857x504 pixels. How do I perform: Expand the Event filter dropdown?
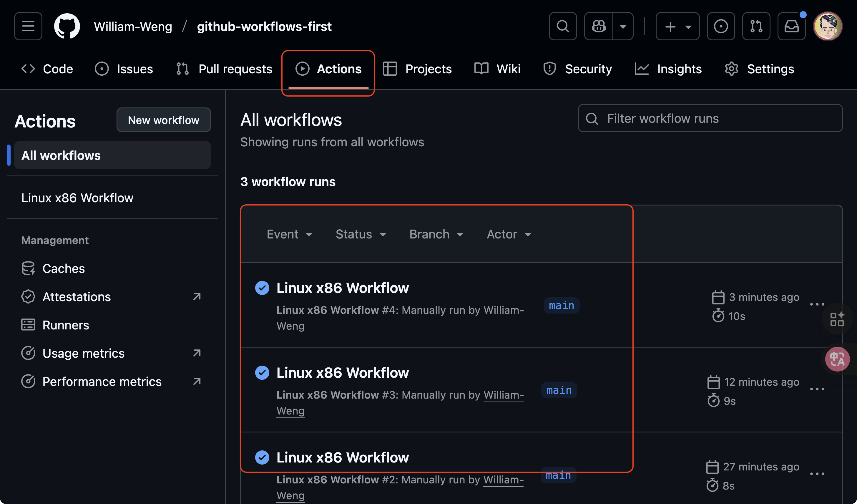[x=289, y=234]
